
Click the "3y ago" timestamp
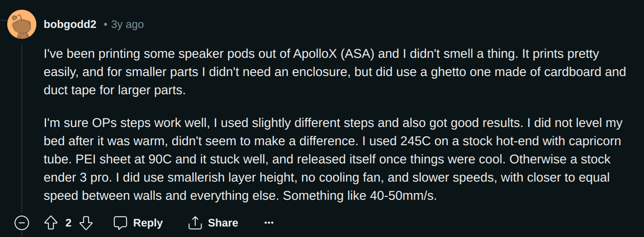[127, 25]
